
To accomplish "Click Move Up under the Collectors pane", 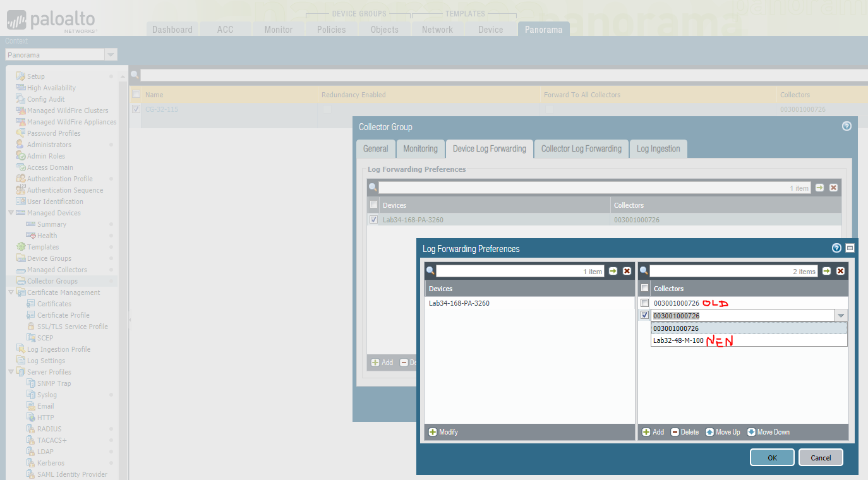I will (x=723, y=432).
